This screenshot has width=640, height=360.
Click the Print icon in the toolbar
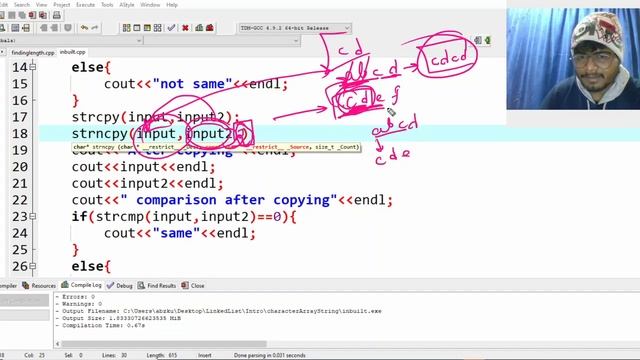click(57, 15)
